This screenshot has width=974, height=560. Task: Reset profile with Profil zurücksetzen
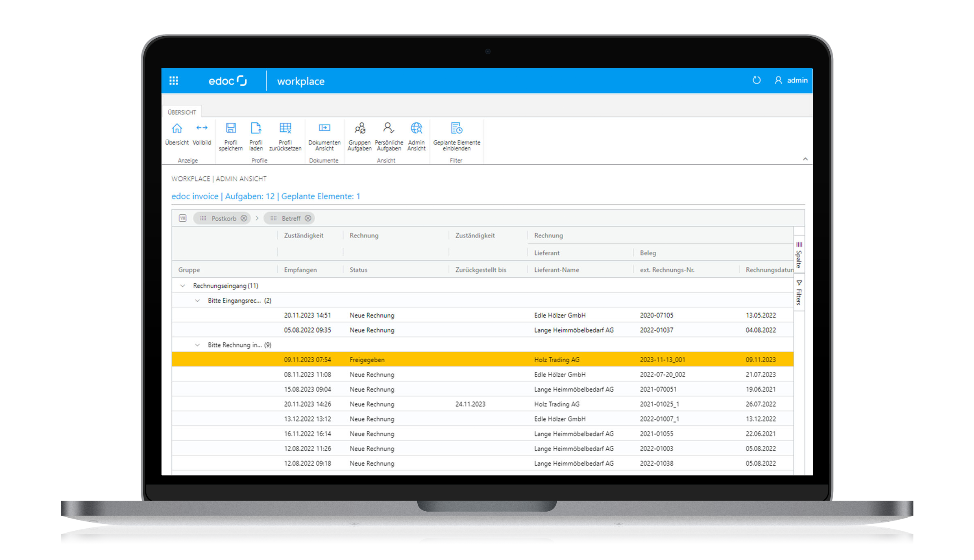point(285,129)
